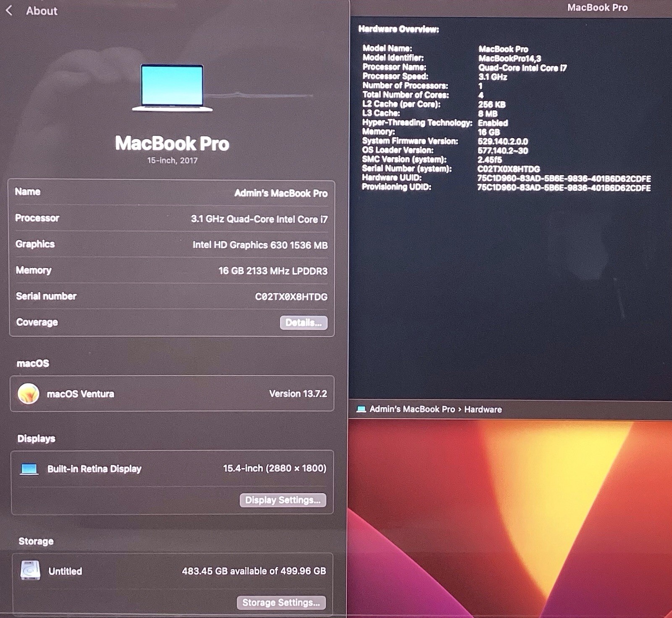Click the "macOS Ventura" name text
Viewport: 672px width, 618px height.
point(81,394)
